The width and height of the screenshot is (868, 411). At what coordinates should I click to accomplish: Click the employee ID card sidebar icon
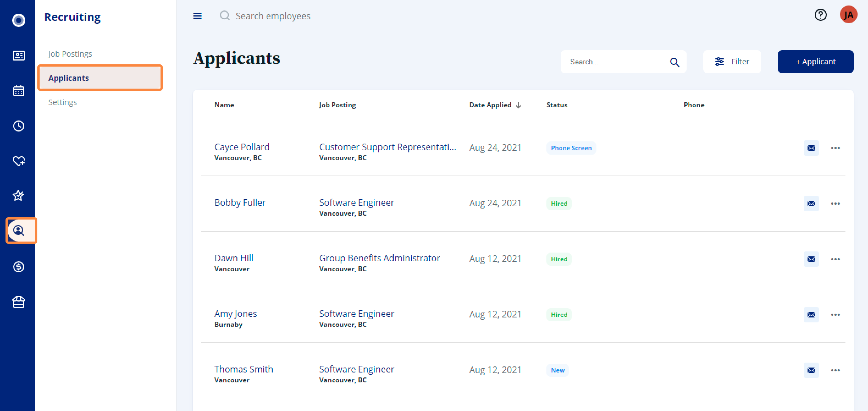pyautogui.click(x=18, y=56)
